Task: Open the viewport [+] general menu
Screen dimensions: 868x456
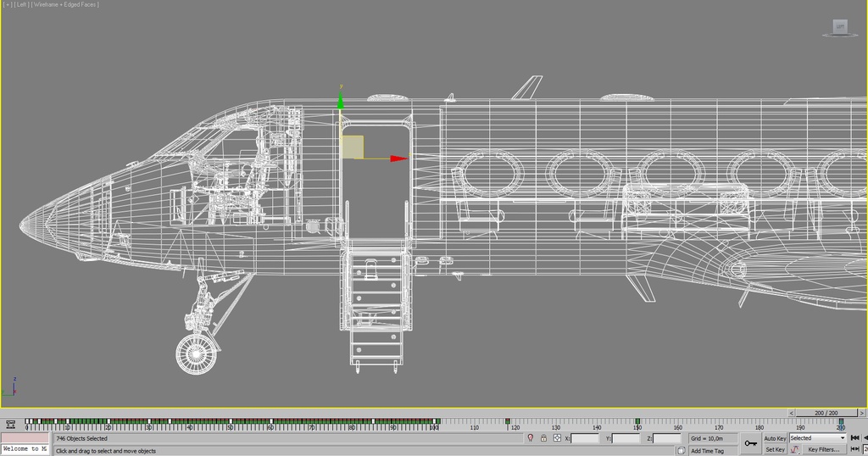Action: 7,5
